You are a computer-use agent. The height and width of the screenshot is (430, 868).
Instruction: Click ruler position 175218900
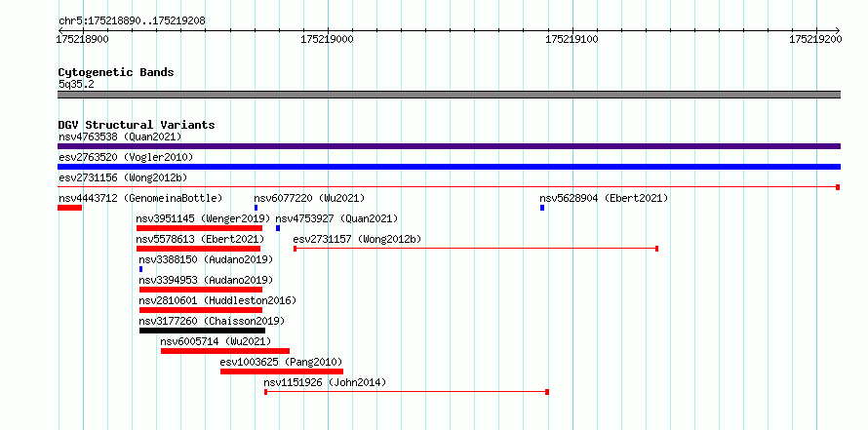coord(83,39)
